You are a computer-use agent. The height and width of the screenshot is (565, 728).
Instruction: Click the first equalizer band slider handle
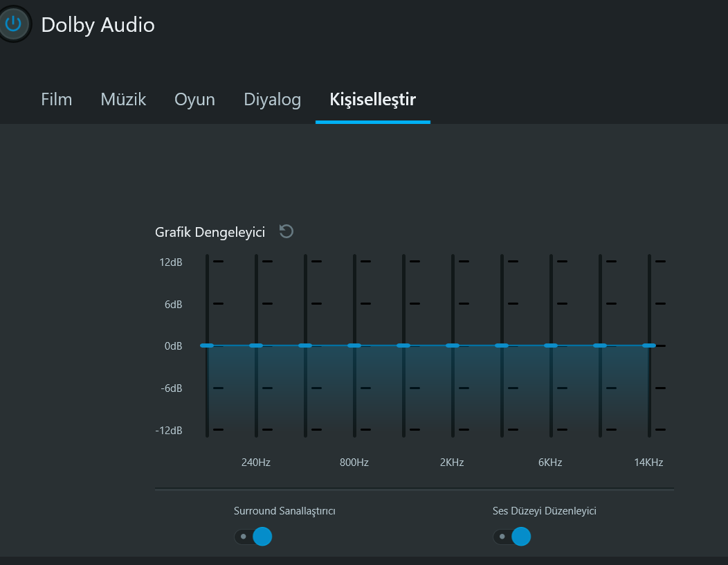(x=207, y=346)
